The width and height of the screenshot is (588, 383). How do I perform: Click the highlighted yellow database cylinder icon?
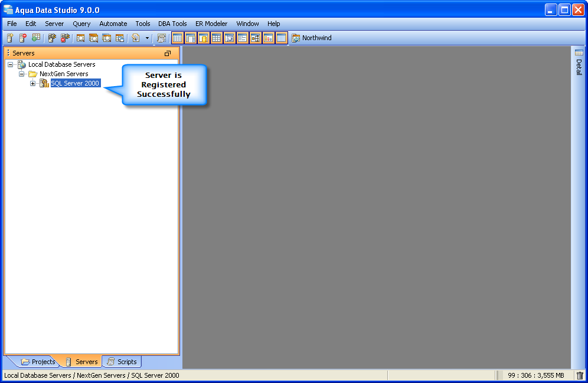point(204,38)
